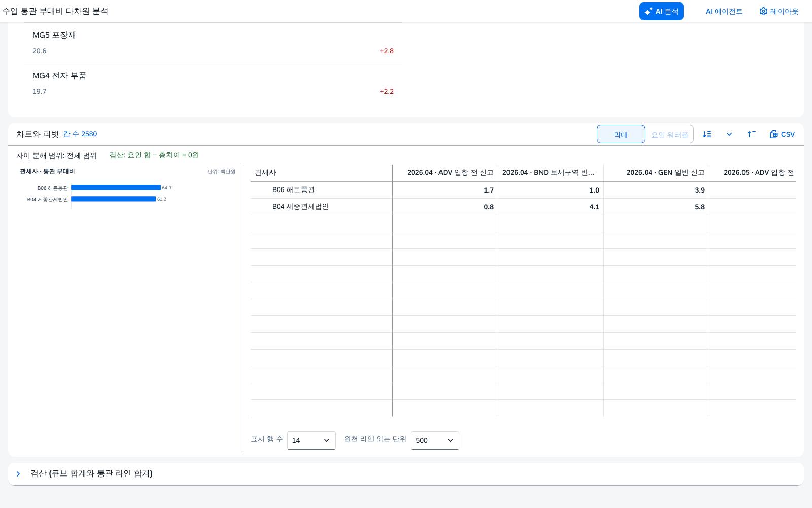Click the 2026.04 · GEN 일반 신고 column header

tap(656, 173)
